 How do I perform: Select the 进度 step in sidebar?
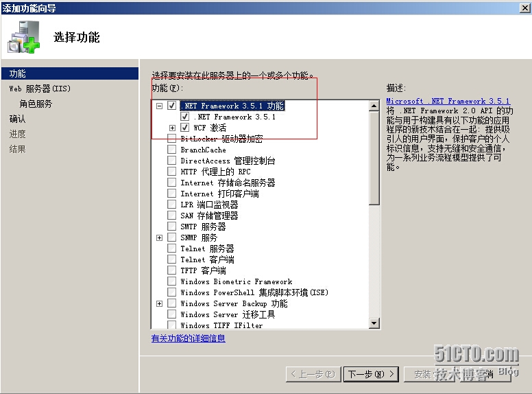17,134
